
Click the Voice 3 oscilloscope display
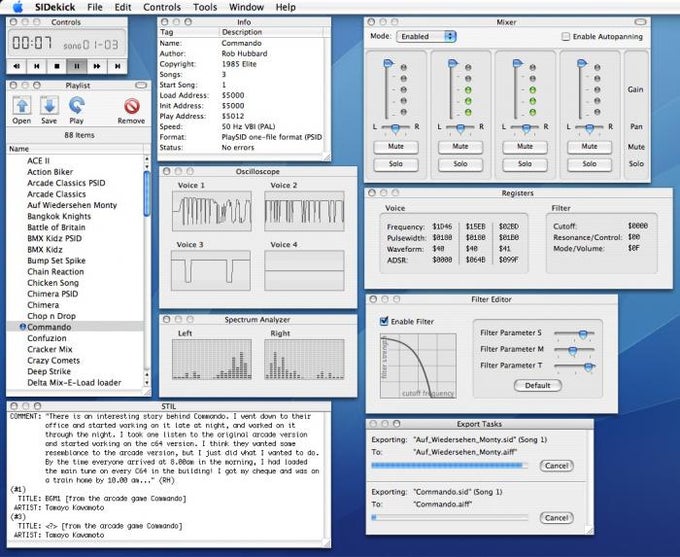coord(211,270)
